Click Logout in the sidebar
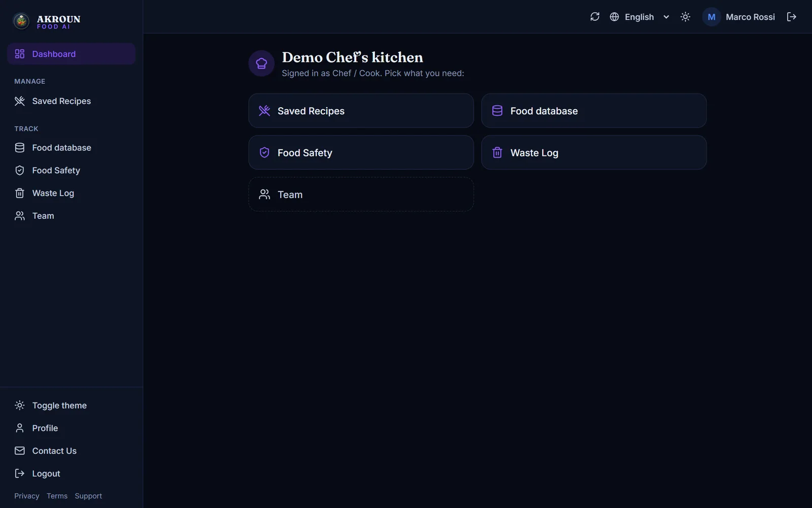Screen dimensions: 812x508 pos(71,473)
